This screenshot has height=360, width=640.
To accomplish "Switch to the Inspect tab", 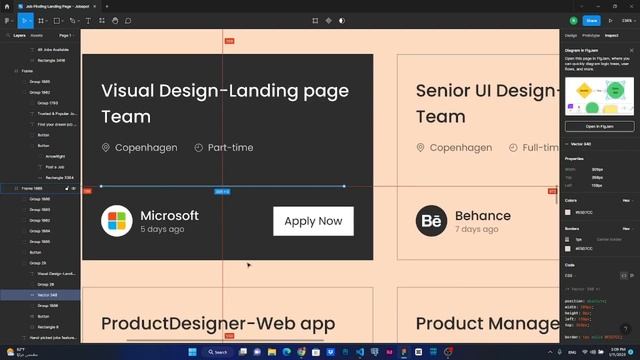I will [611, 36].
